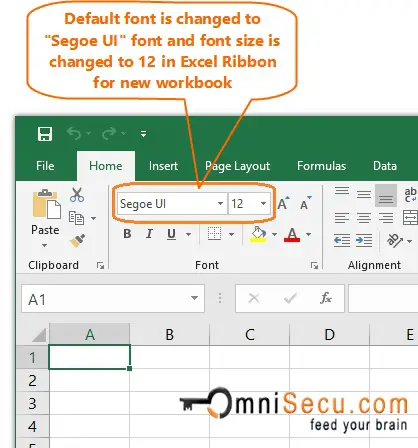This screenshot has width=418, height=448.
Task: Toggle Bottom Align vertical alignment
Action: [x=386, y=195]
